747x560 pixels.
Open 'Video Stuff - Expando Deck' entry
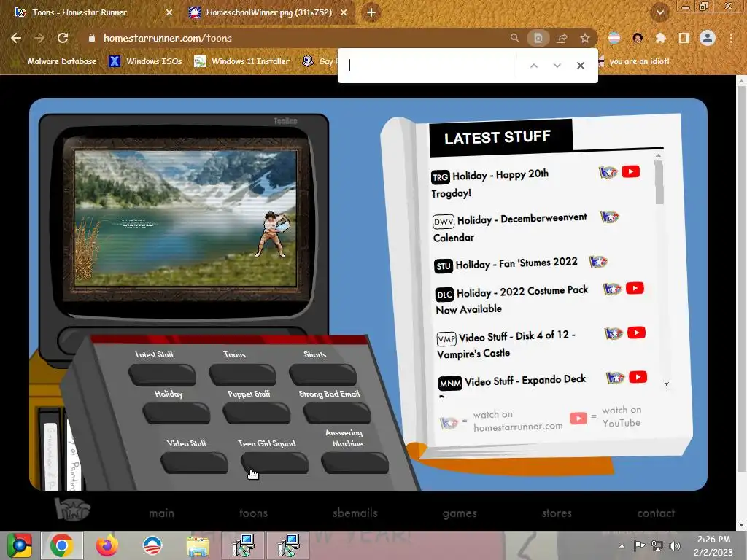coord(512,381)
